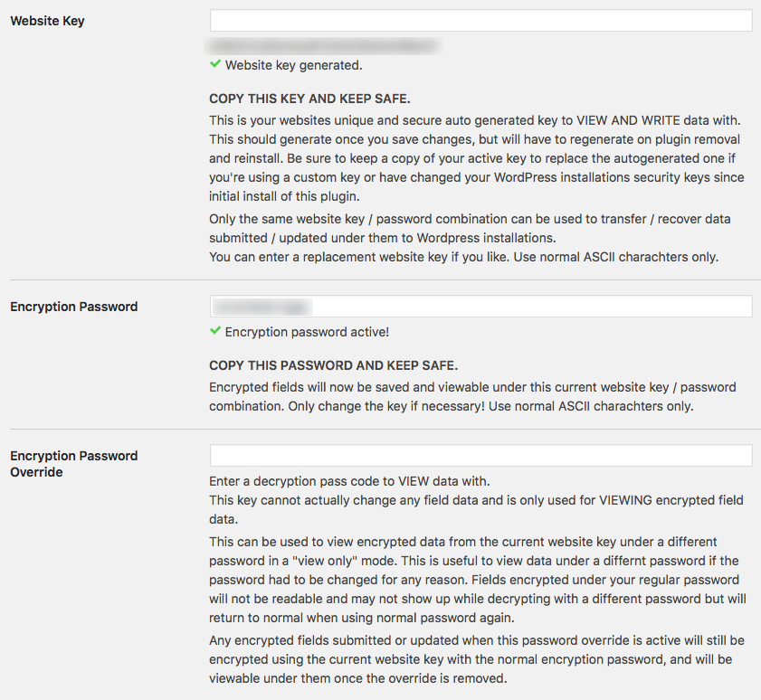The image size is (761, 700).
Task: Select the blurred password inside the Encryption Password field
Action: [x=260, y=306]
